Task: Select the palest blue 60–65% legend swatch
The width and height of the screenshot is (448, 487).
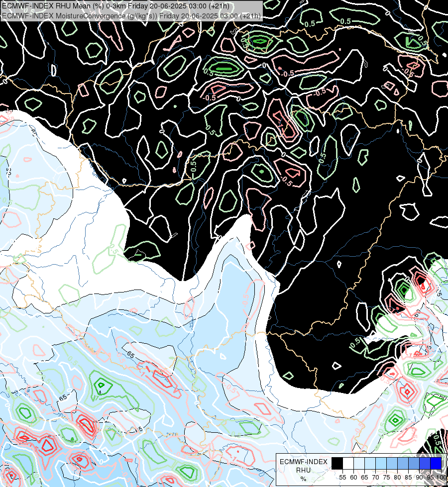Action: (359, 463)
